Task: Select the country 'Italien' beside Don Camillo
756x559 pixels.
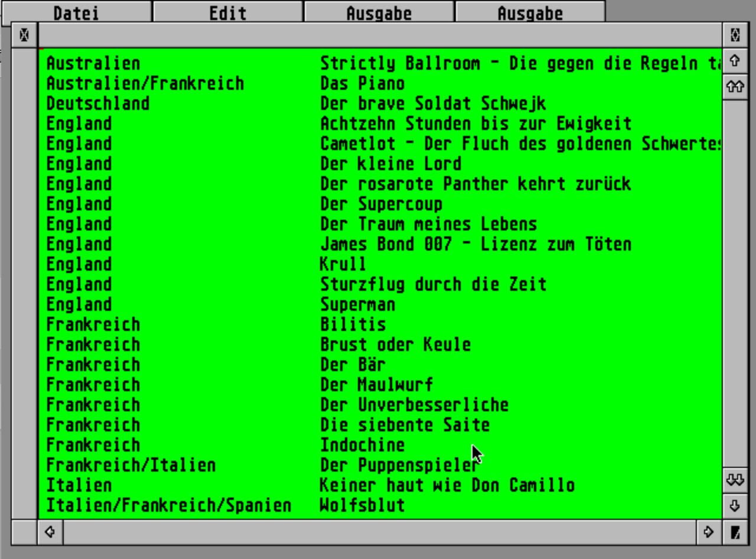Action: click(x=79, y=485)
